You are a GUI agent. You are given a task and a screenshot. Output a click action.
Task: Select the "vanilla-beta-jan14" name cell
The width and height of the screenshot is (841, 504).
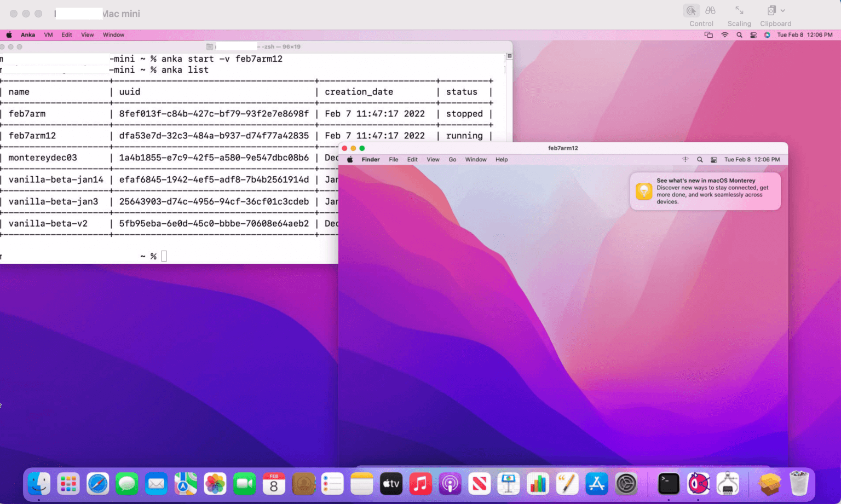(x=56, y=179)
